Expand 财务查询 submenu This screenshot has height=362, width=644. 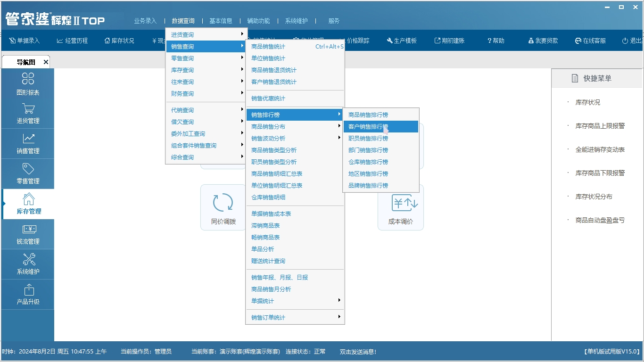coord(206,94)
